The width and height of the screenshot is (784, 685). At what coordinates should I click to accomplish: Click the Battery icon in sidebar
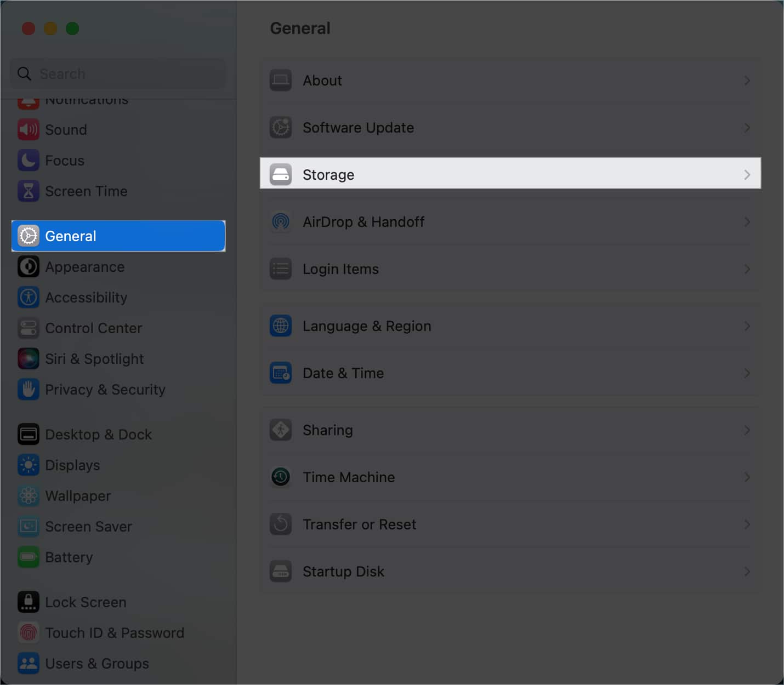pos(29,557)
